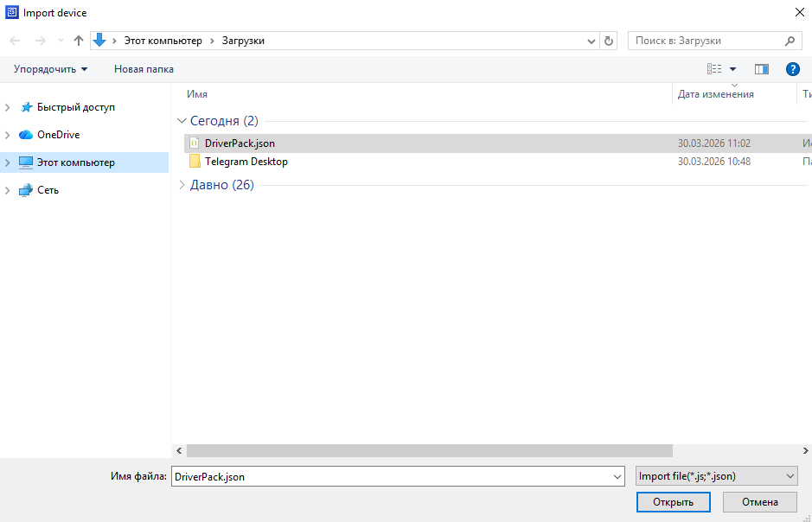Click the Downloads arrow icon in address bar
This screenshot has width=812, height=522.
99,40
